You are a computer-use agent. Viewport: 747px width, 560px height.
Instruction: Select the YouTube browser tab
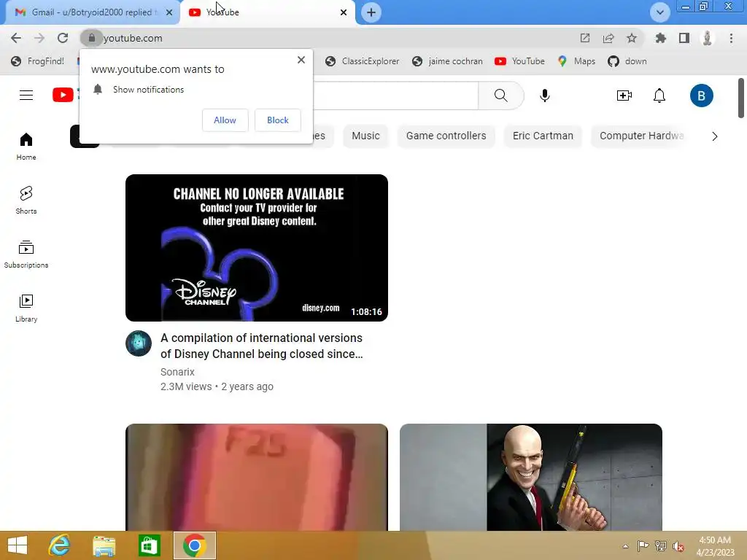click(x=267, y=12)
